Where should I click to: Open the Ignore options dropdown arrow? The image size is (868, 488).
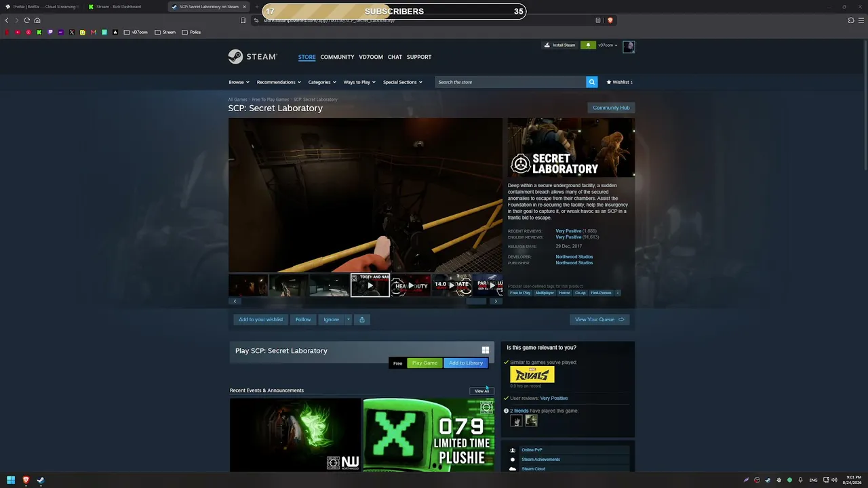click(x=349, y=319)
